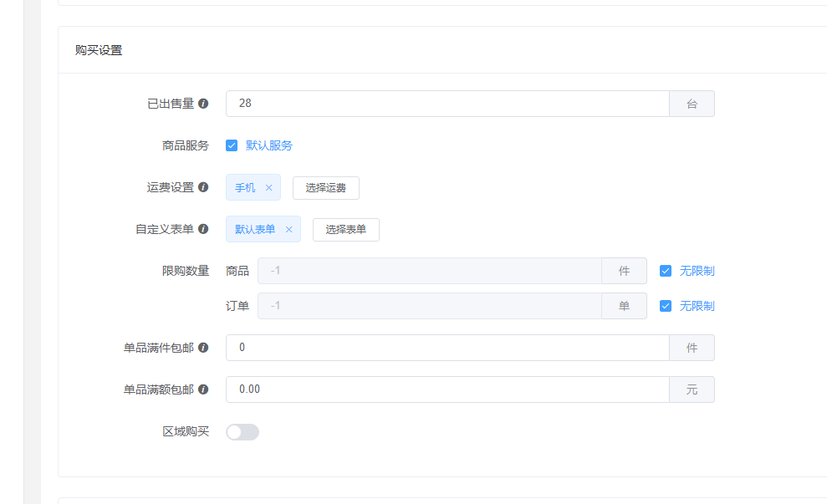Viewport: 827px width, 504px height.
Task: Click the 商品 limit quantity field
Action: [x=430, y=271]
